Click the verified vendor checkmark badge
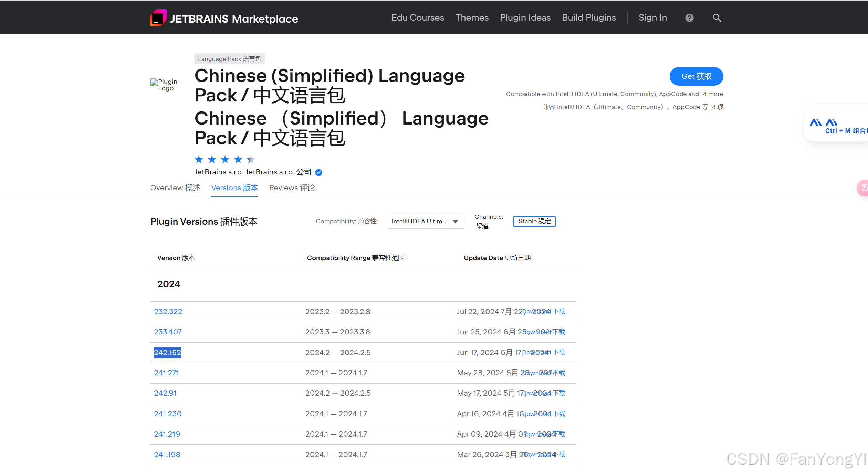This screenshot has height=473, width=868. click(x=319, y=172)
